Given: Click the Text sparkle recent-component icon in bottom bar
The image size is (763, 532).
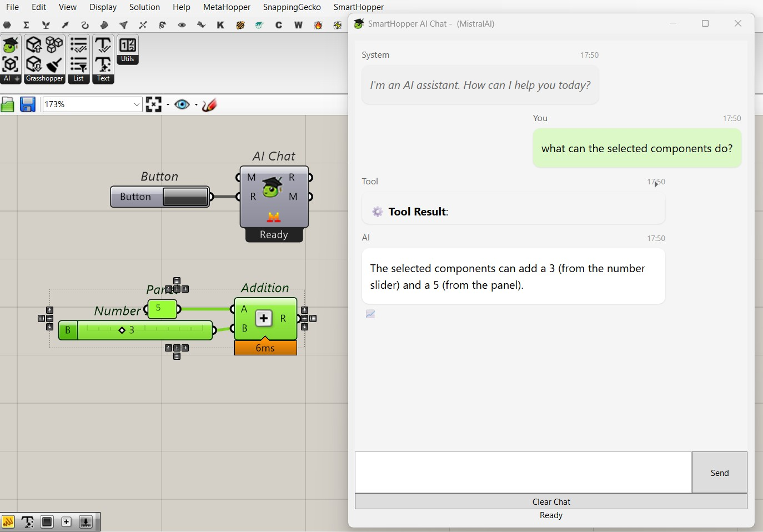Looking at the screenshot, I should click(x=28, y=522).
